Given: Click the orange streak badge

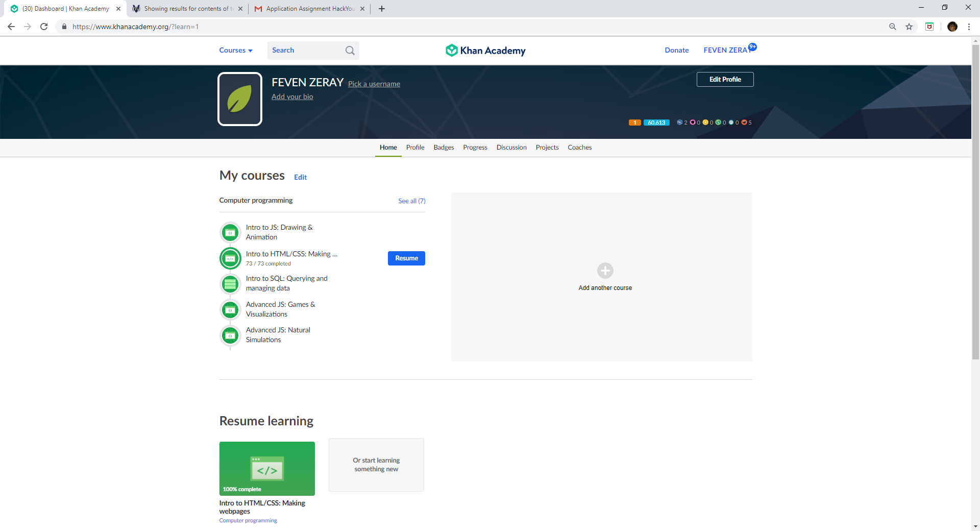Looking at the screenshot, I should point(635,123).
